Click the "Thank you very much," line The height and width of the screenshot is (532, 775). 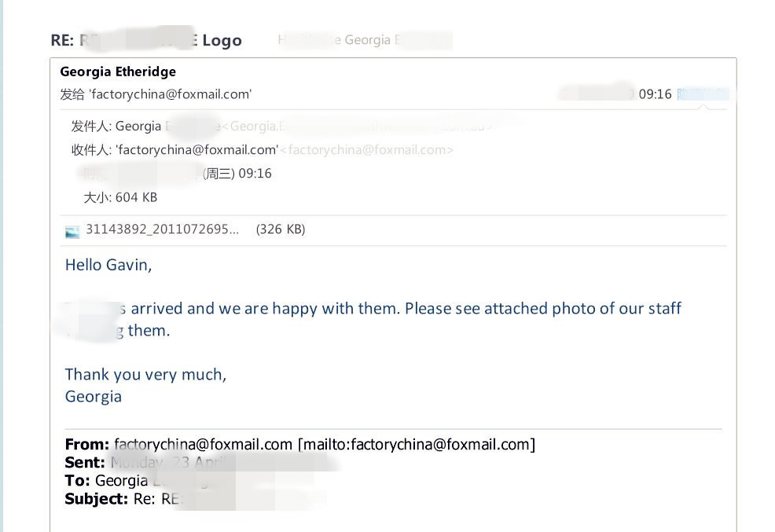click(x=145, y=375)
